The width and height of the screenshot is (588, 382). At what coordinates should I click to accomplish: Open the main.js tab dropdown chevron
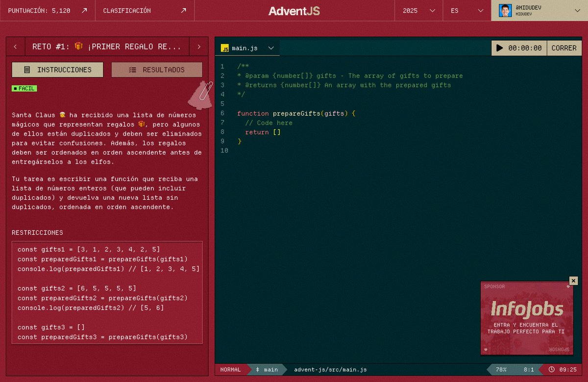coord(270,48)
